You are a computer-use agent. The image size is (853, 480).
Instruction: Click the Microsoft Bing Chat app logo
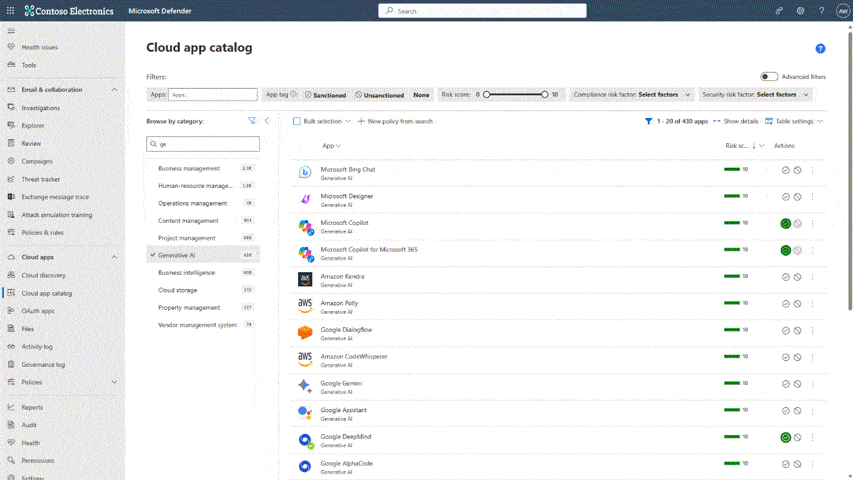pyautogui.click(x=305, y=173)
